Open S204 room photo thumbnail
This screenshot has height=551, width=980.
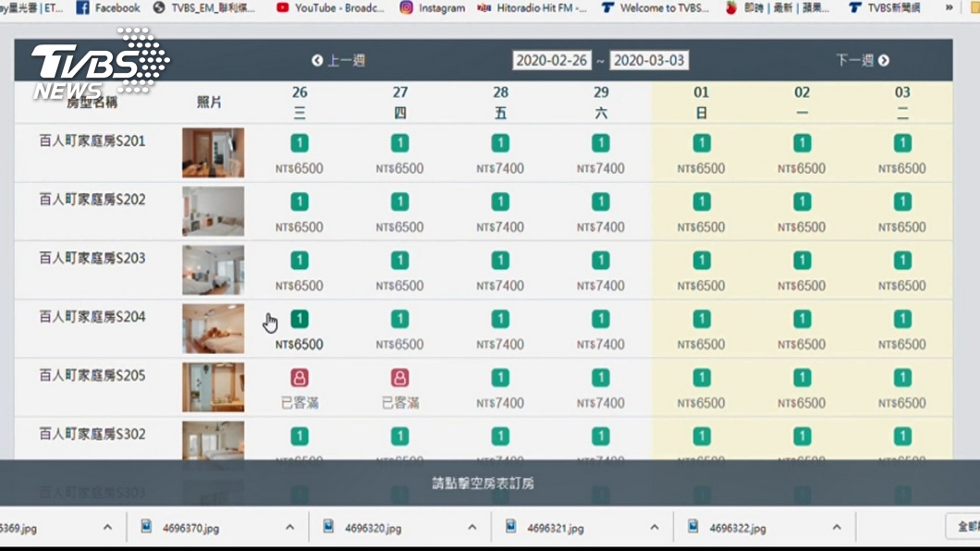213,328
